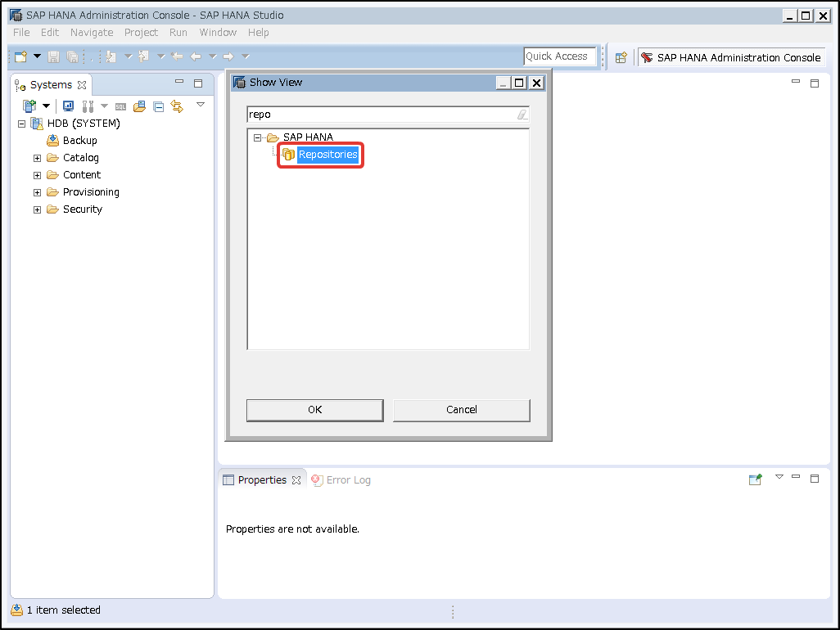Open the Window menu
Screen dimensions: 840x630
[218, 33]
